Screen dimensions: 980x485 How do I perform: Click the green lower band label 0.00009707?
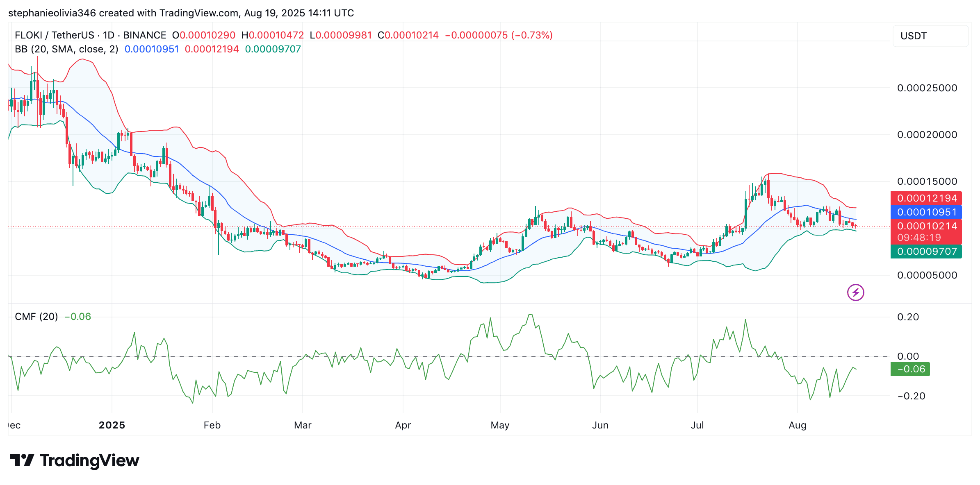[x=926, y=252]
